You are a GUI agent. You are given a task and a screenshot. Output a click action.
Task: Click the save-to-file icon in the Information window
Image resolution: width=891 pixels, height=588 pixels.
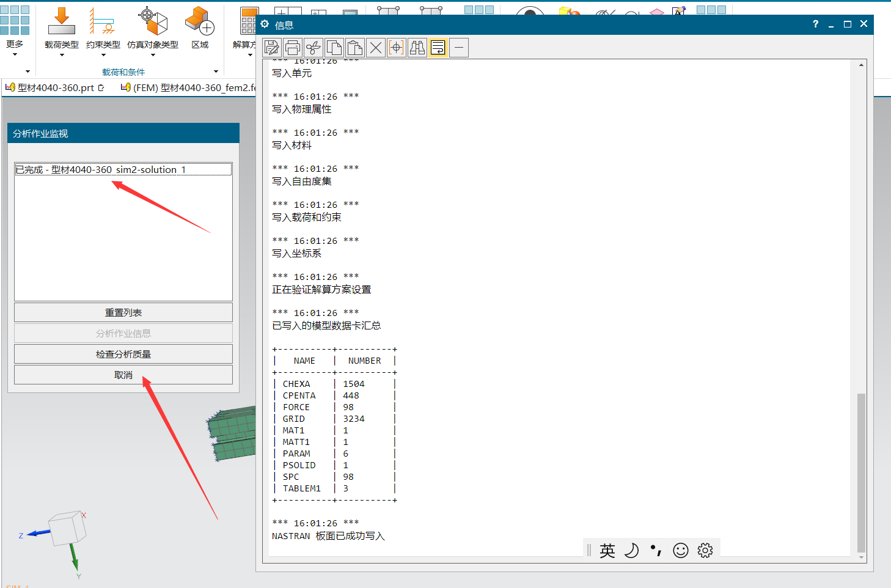coord(272,47)
